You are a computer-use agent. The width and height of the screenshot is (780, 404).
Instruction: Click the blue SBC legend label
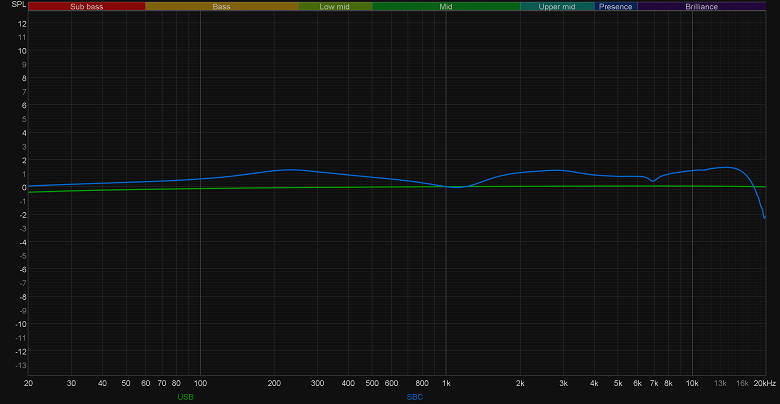[414, 397]
